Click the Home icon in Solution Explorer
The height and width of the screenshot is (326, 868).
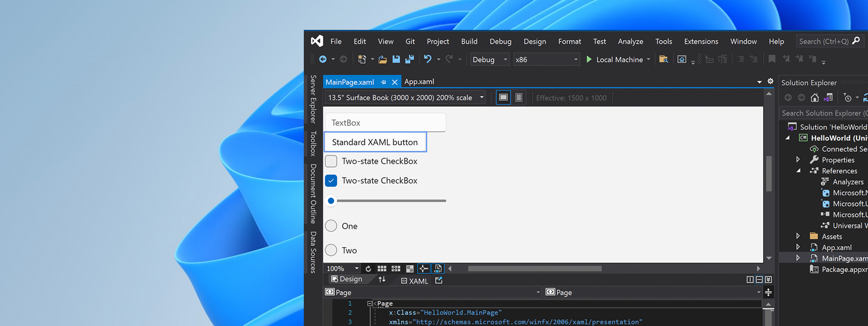[x=814, y=98]
